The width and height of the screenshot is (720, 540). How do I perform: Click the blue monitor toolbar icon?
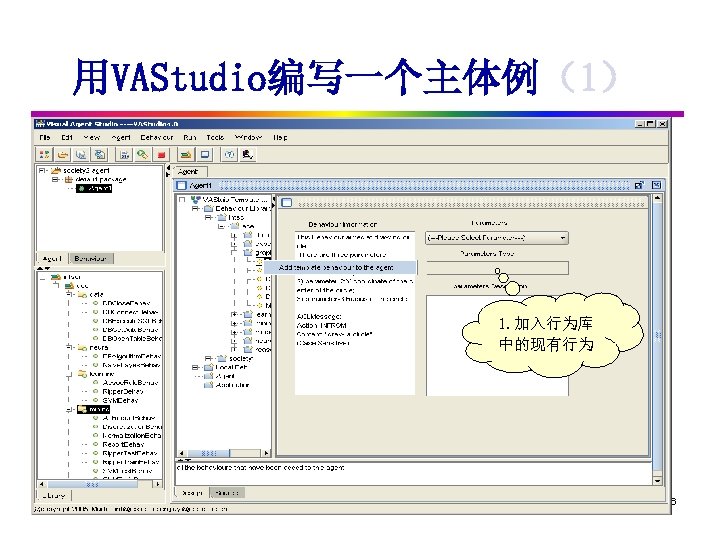click(205, 155)
